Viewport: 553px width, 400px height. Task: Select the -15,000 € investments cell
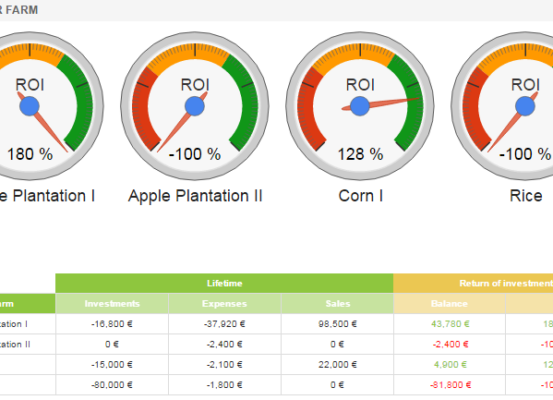coord(112,364)
